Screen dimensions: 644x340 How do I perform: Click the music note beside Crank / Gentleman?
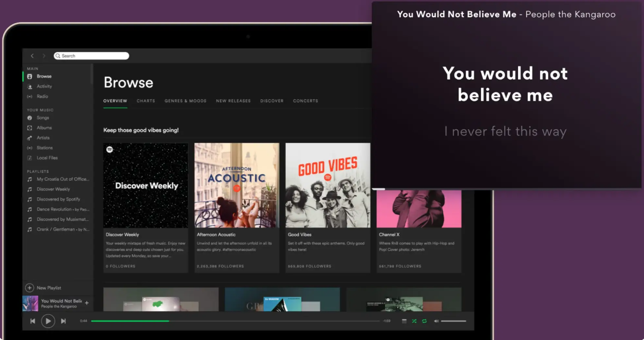point(30,229)
